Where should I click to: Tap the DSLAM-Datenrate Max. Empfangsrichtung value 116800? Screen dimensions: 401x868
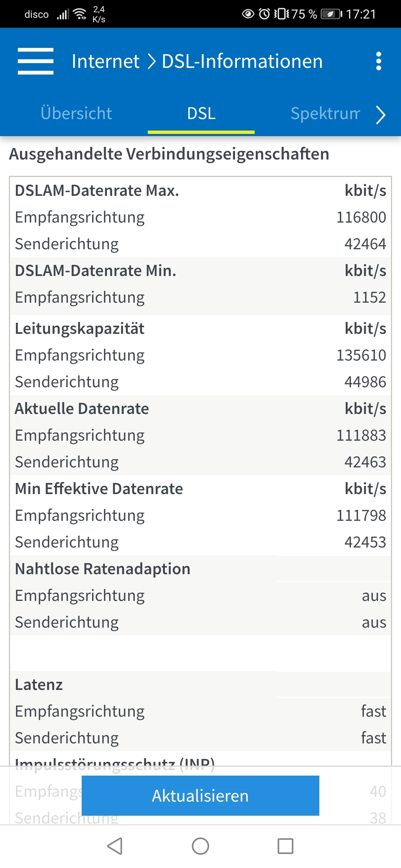click(361, 217)
